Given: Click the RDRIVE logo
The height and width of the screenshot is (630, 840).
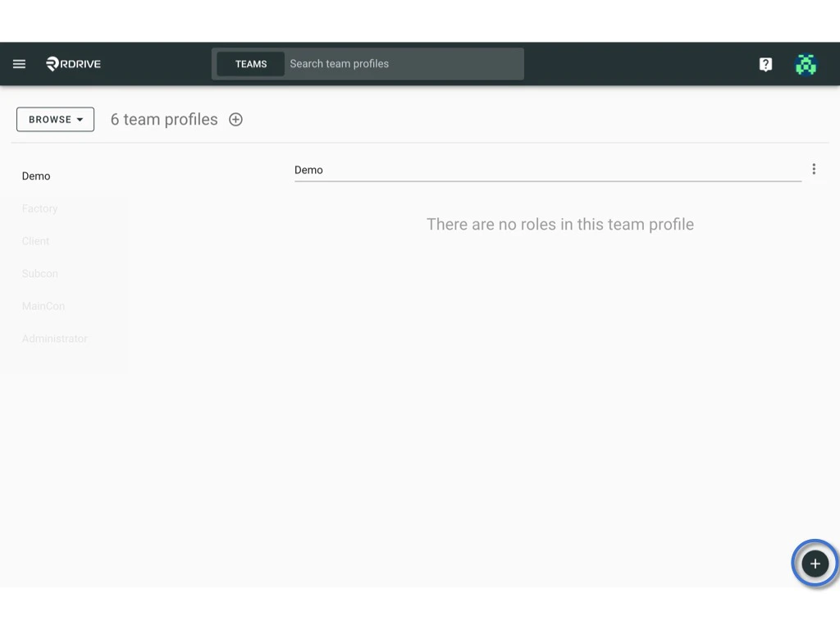Looking at the screenshot, I should tap(73, 63).
